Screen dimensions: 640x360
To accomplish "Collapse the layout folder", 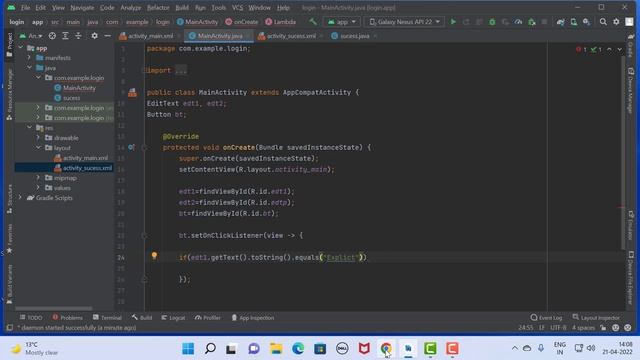I will (38, 148).
